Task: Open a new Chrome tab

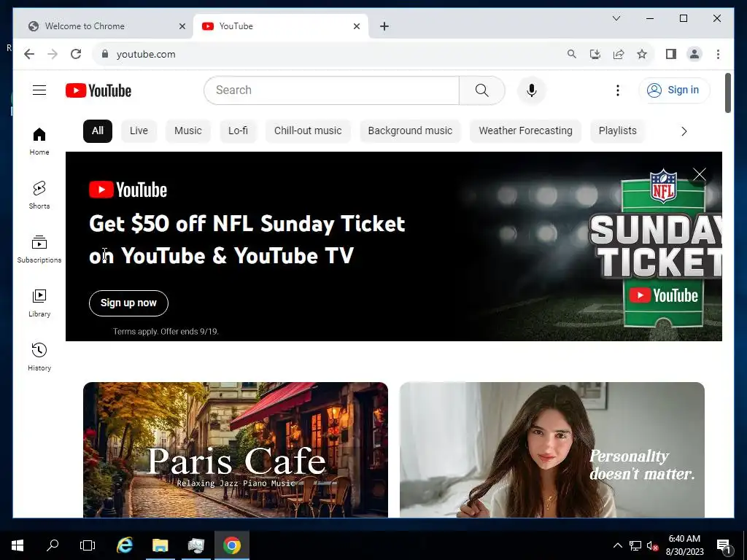Action: click(x=384, y=26)
